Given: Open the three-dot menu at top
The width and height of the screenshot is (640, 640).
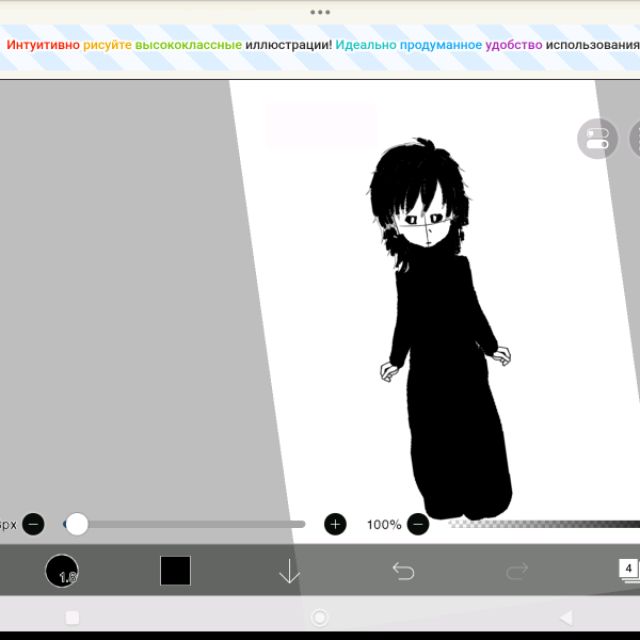Looking at the screenshot, I should (320, 12).
